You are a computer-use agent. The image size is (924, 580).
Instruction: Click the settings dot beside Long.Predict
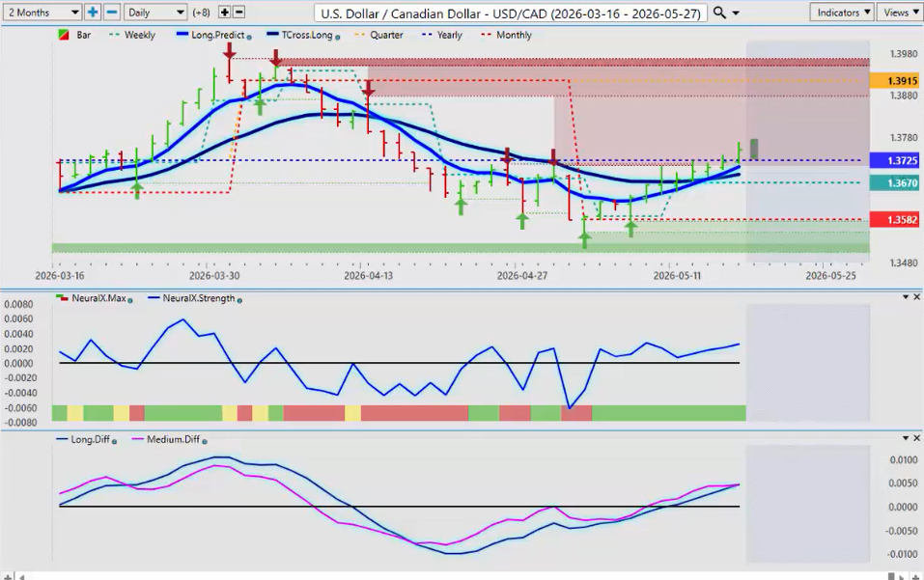(249, 37)
